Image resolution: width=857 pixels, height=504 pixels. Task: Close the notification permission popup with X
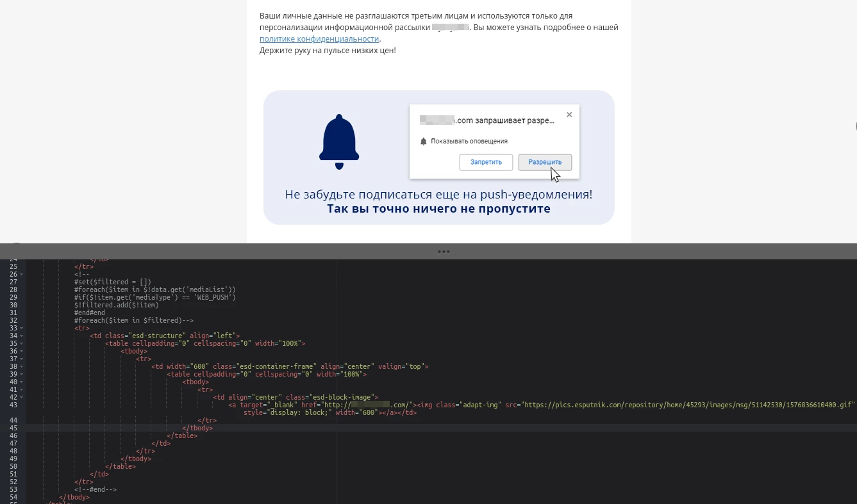pos(569,115)
